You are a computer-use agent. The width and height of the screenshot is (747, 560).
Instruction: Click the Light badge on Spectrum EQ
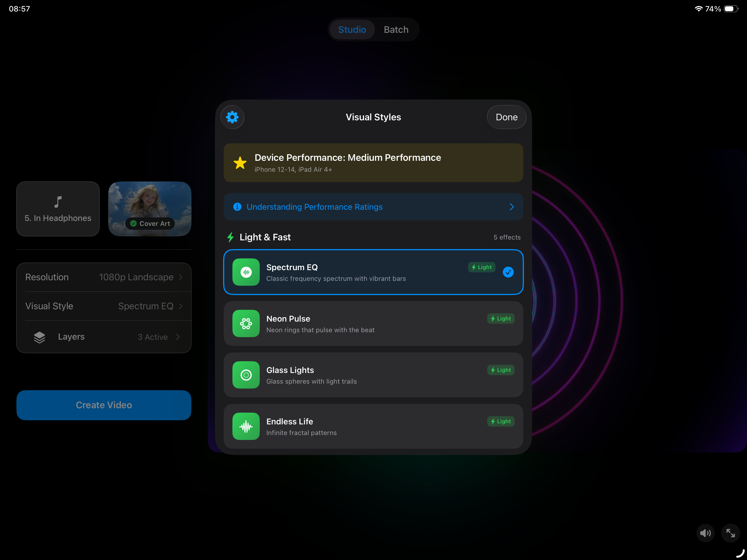[482, 267]
